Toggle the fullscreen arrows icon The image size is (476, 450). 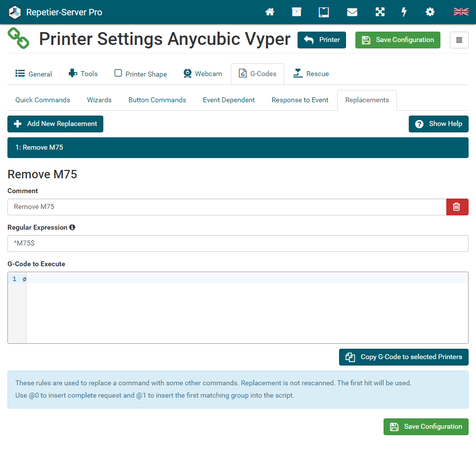[380, 12]
